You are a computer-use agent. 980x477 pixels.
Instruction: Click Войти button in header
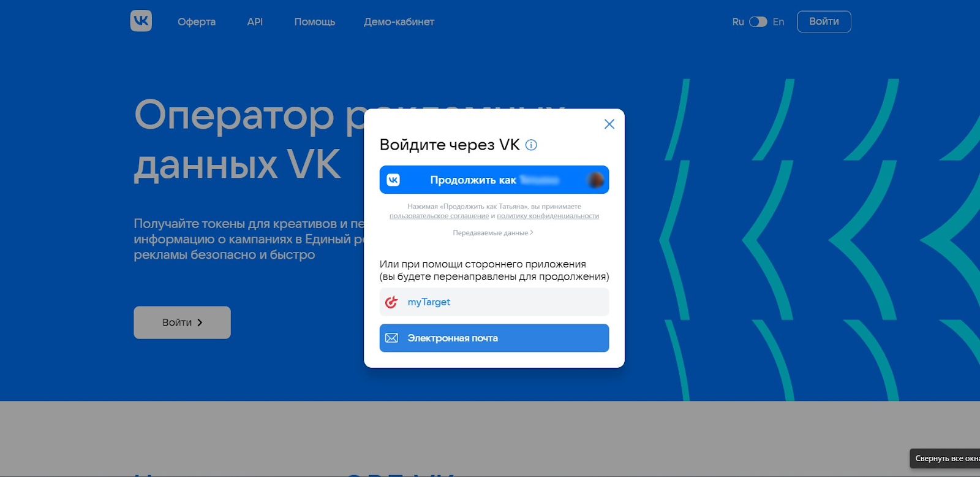pyautogui.click(x=824, y=21)
